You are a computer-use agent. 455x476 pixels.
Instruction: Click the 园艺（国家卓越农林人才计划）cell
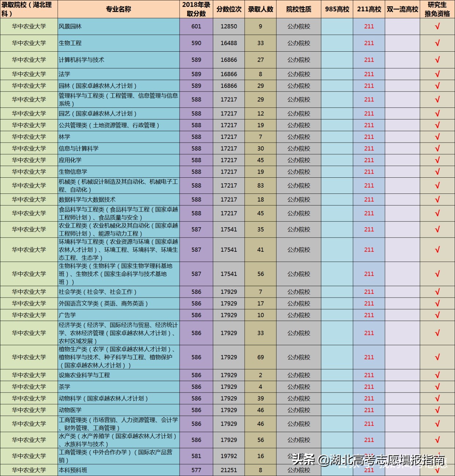pos(118,114)
